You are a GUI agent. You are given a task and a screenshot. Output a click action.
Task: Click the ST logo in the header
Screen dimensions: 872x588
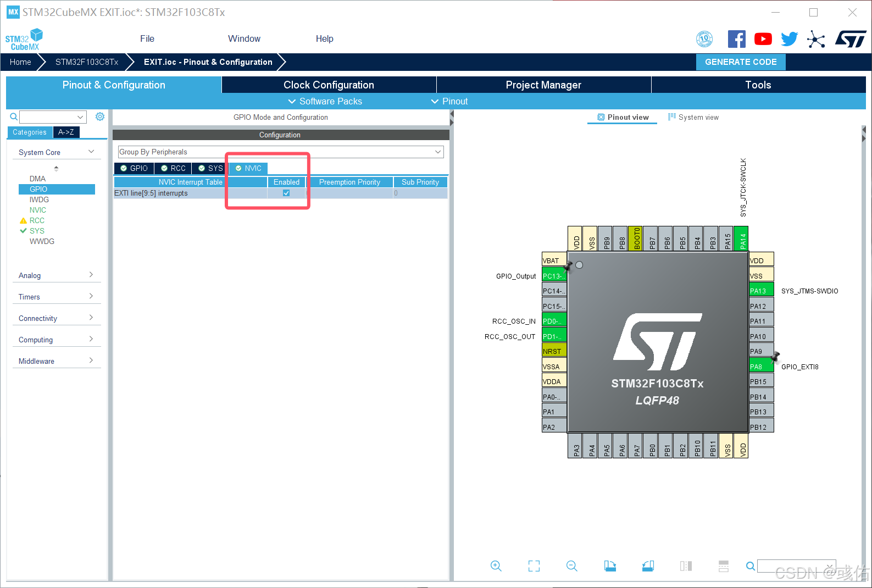(851, 39)
